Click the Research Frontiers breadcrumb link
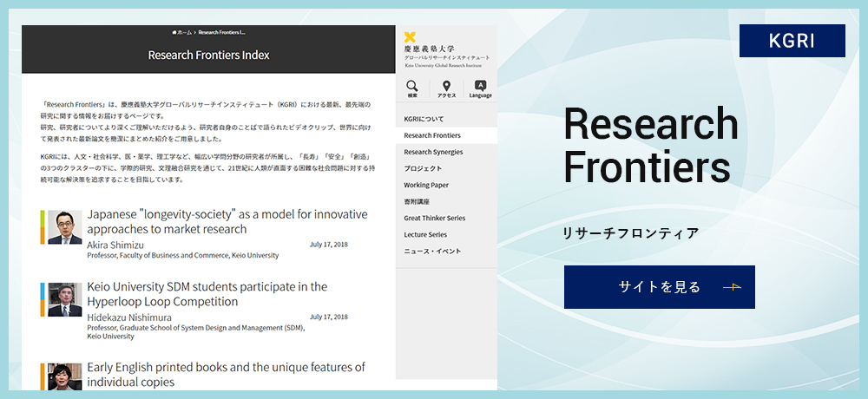This screenshot has width=868, height=399. [x=222, y=33]
